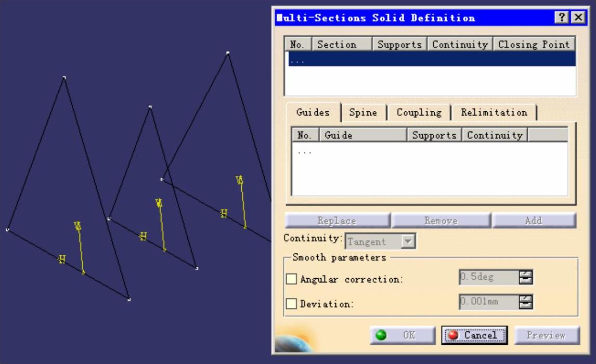Click the yellow H axis marker of the left triangle sketch
This screenshot has height=364, width=596.
tap(61, 259)
